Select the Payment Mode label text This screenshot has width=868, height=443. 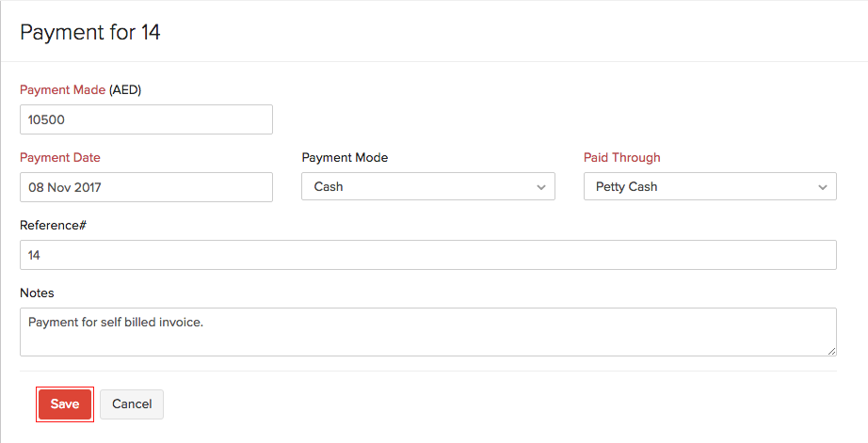click(345, 158)
